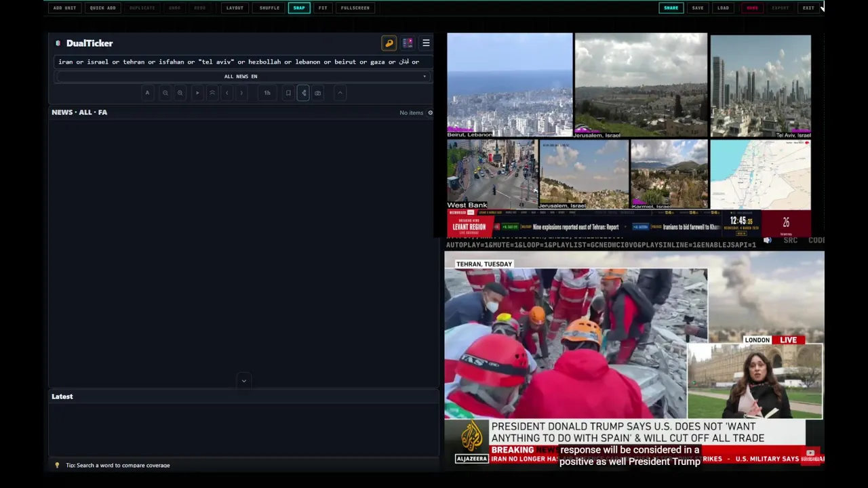Click the 'Search a word to compare coverage' tip
The image size is (868, 488).
[118, 466]
